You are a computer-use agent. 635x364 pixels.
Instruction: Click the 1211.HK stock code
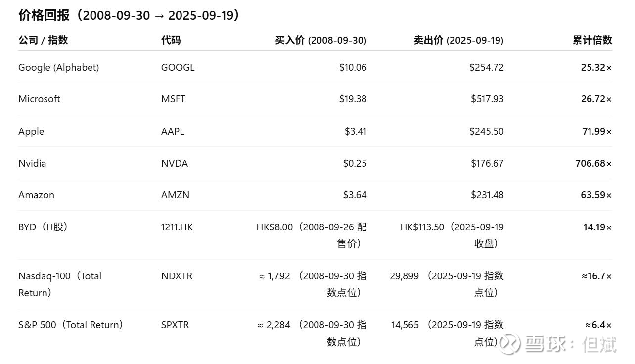coord(177,227)
